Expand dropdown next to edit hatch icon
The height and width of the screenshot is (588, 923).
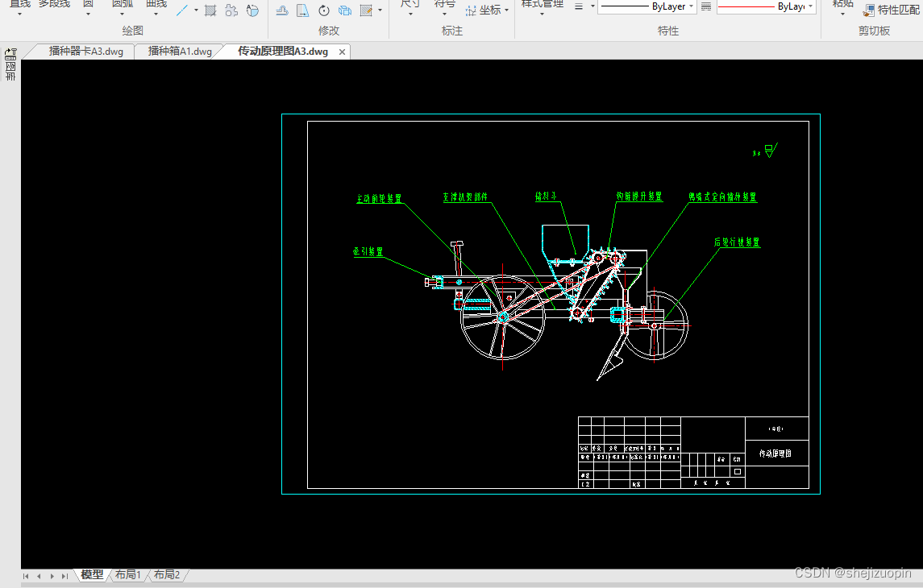(380, 10)
